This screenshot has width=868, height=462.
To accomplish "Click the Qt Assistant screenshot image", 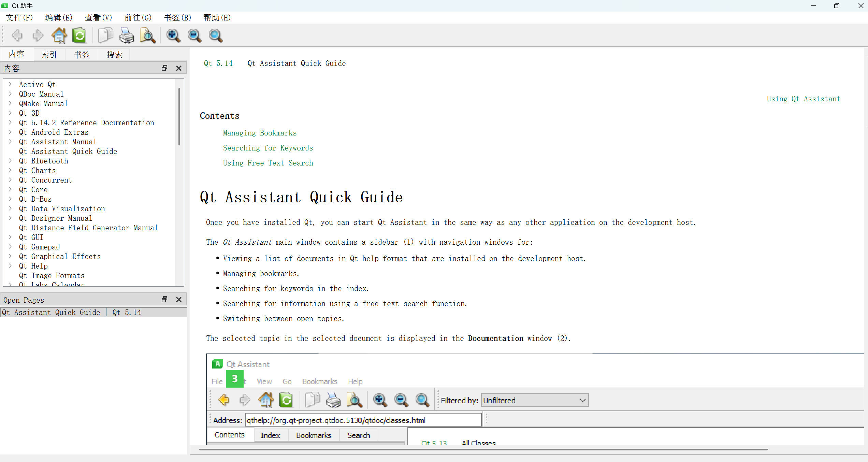I will coord(535,399).
